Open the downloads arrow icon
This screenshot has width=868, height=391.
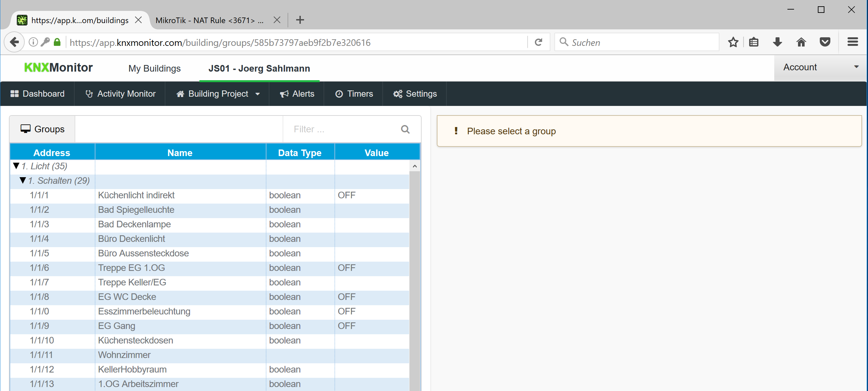(777, 43)
